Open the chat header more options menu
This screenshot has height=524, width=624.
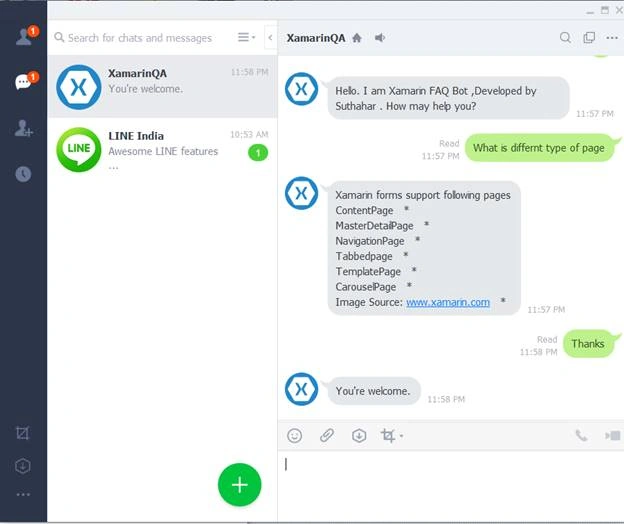coord(612,38)
